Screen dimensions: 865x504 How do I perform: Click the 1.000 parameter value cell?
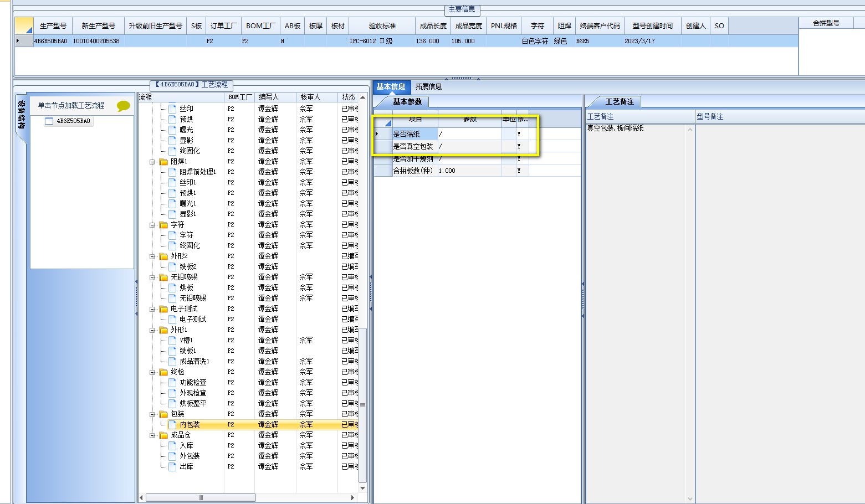tap(469, 171)
